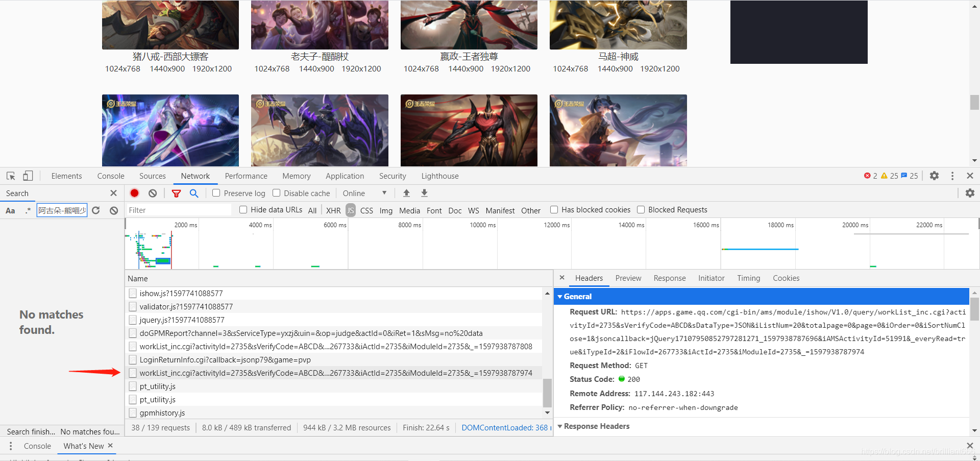Open 1920x1200 link under 马超-神威
980x461 pixels.
pyautogui.click(x=660, y=68)
